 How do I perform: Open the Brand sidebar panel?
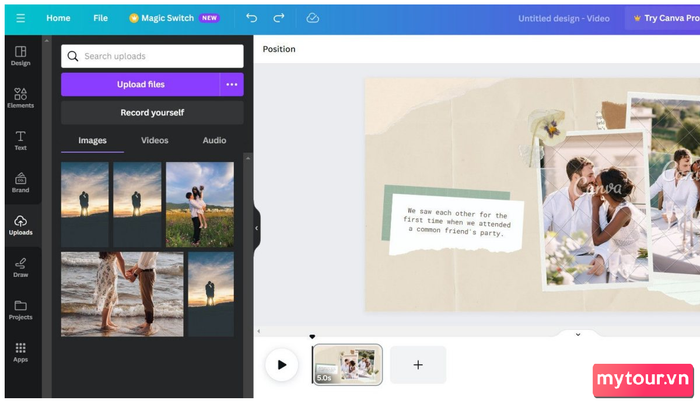point(21,183)
